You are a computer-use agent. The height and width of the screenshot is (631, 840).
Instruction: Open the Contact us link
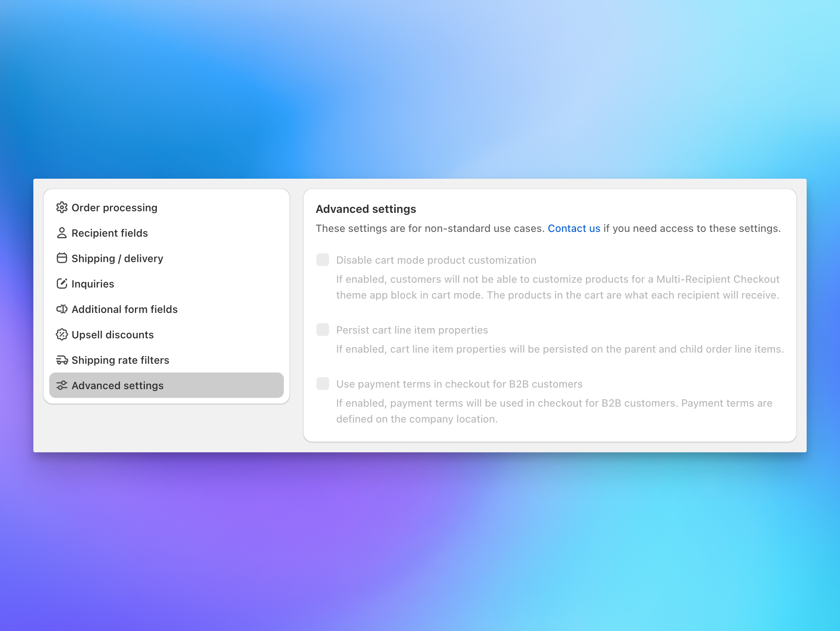tap(574, 228)
